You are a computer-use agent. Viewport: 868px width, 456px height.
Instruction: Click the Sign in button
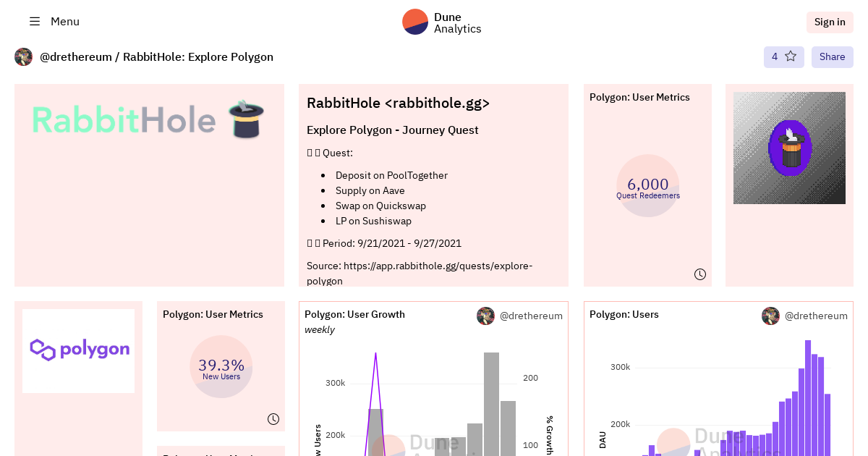[x=830, y=22]
